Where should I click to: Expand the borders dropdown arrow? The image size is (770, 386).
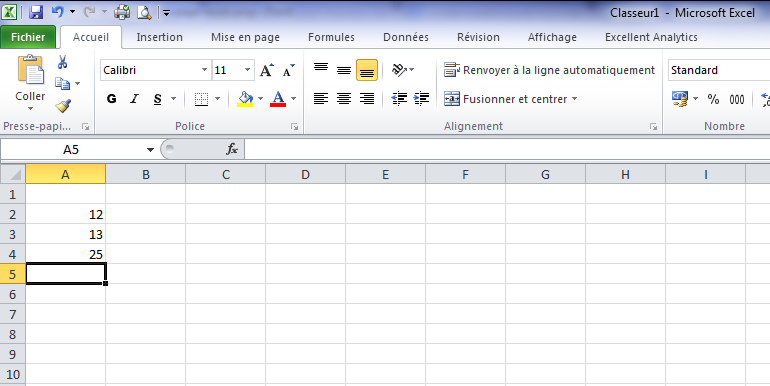(x=218, y=99)
